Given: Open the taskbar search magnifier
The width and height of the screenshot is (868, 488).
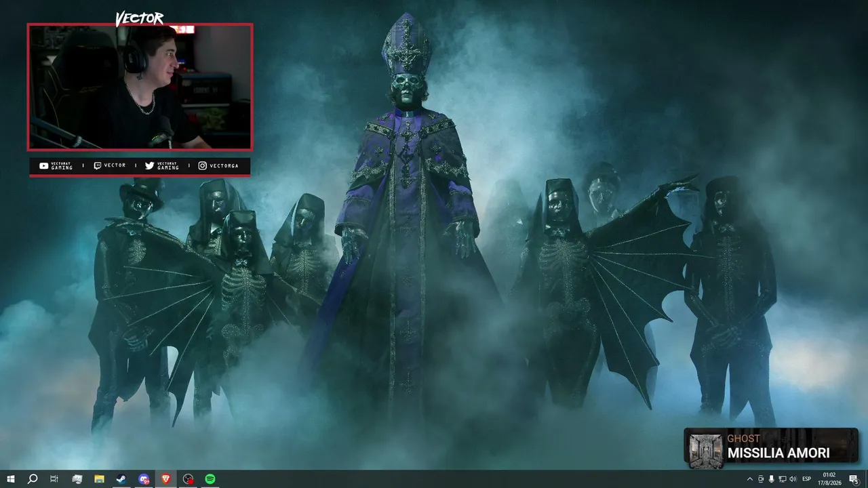Looking at the screenshot, I should point(32,479).
